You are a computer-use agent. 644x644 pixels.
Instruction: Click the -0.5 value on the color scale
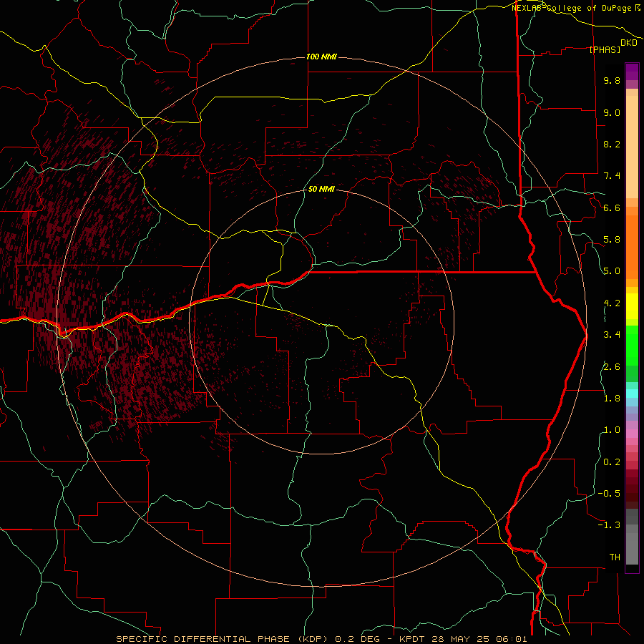(609, 494)
